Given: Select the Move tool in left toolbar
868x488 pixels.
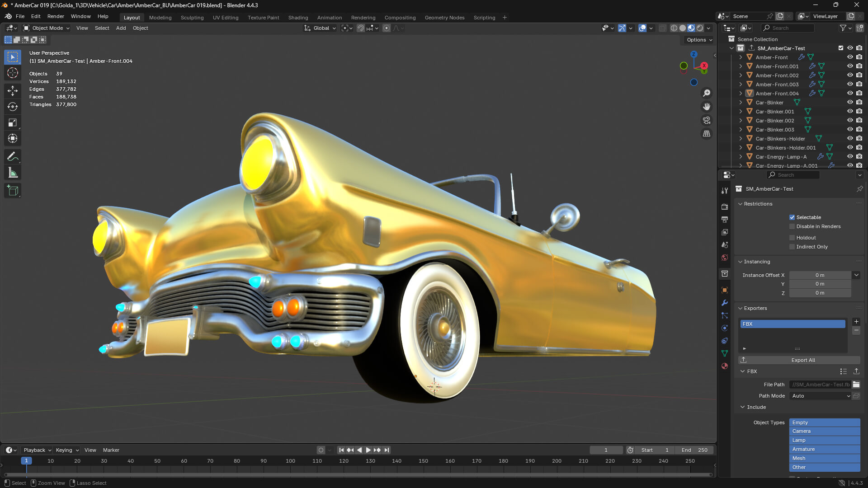Looking at the screenshot, I should pyautogui.click(x=12, y=90).
